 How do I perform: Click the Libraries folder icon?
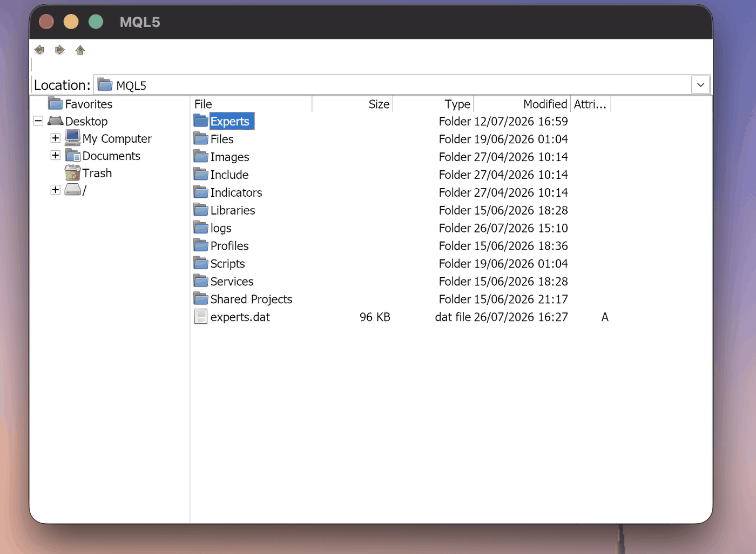click(201, 210)
